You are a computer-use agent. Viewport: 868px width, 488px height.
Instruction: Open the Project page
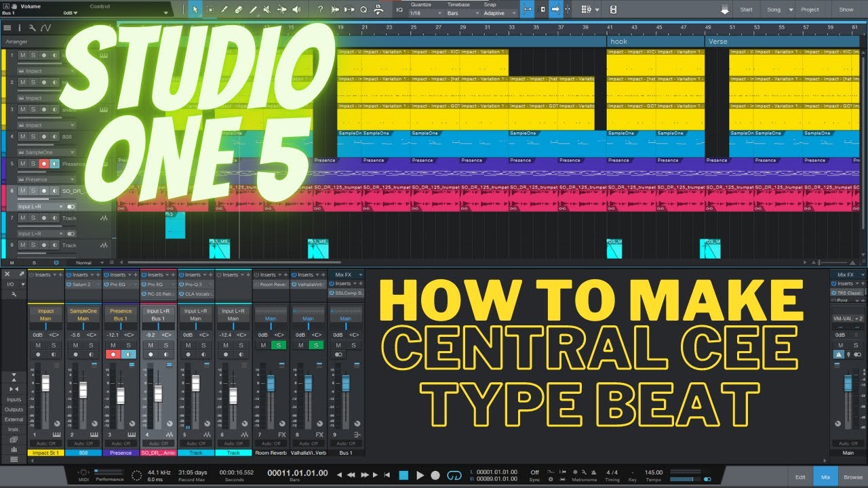tap(810, 9)
